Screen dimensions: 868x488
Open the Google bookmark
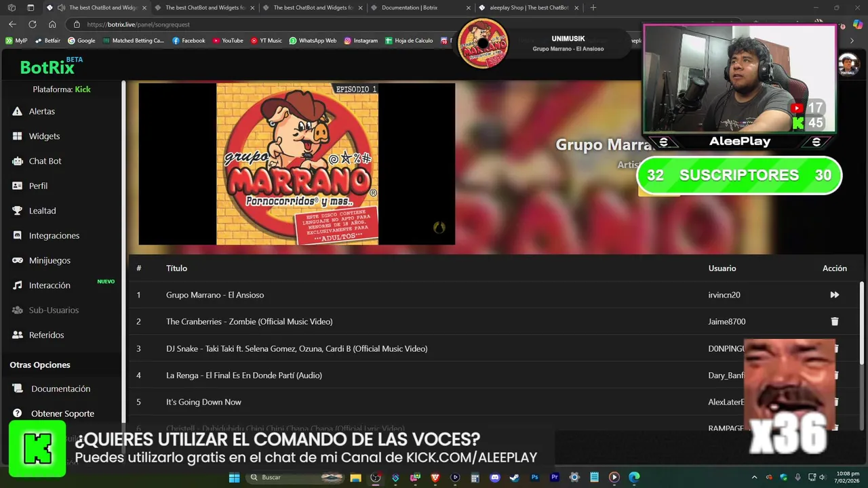click(81, 41)
